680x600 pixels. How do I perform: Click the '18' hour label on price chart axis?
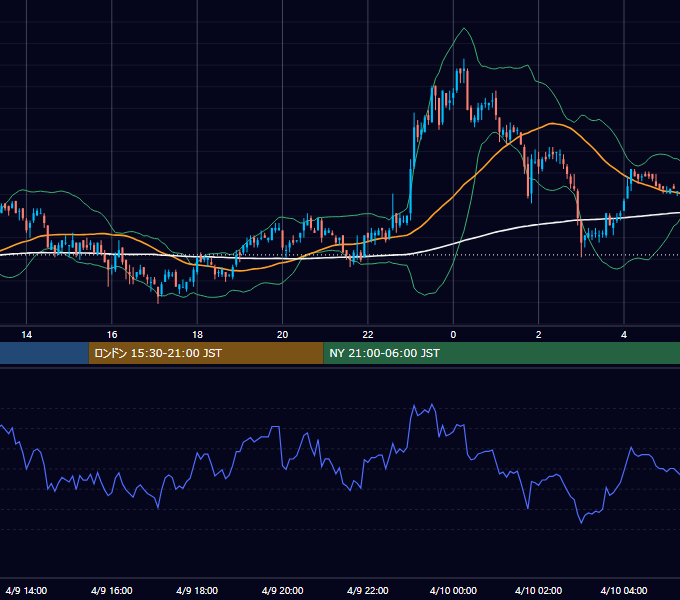[x=197, y=335]
